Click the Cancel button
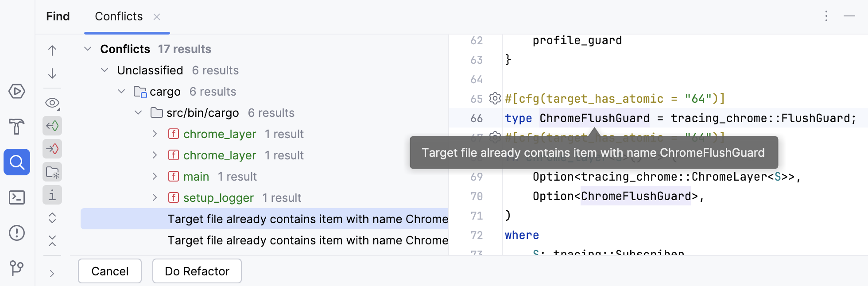The width and height of the screenshot is (868, 286). coord(110,271)
